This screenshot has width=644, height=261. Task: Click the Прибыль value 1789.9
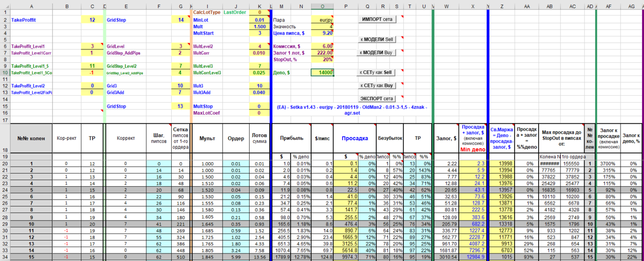pos(282,258)
